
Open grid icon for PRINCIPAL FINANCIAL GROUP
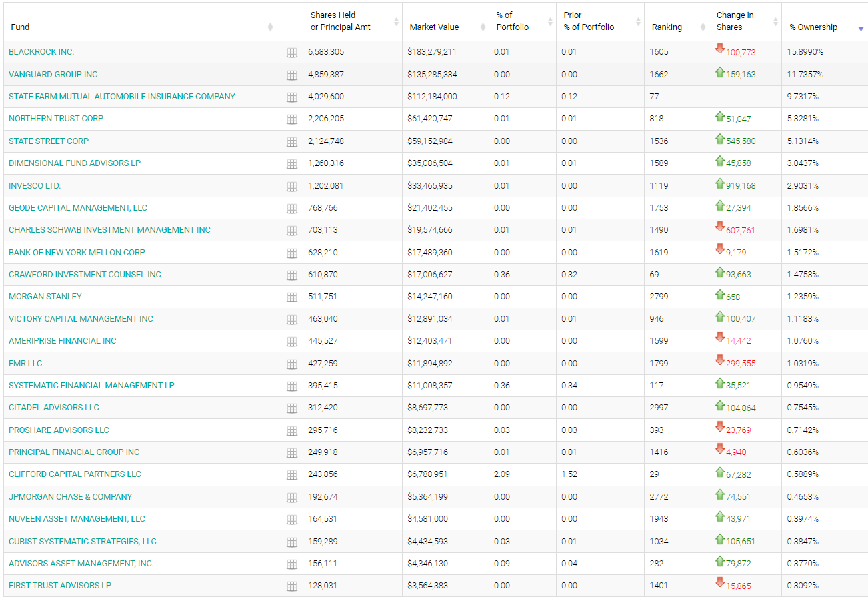tap(291, 453)
